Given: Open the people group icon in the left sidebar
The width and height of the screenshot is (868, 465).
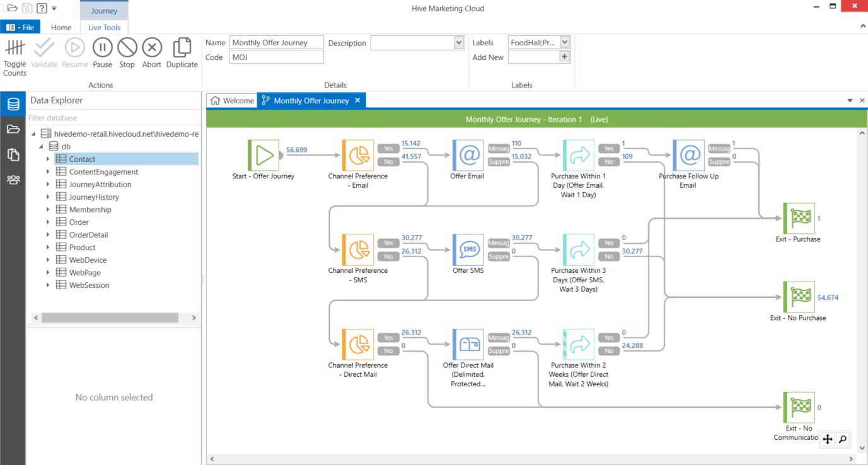Looking at the screenshot, I should [x=13, y=180].
